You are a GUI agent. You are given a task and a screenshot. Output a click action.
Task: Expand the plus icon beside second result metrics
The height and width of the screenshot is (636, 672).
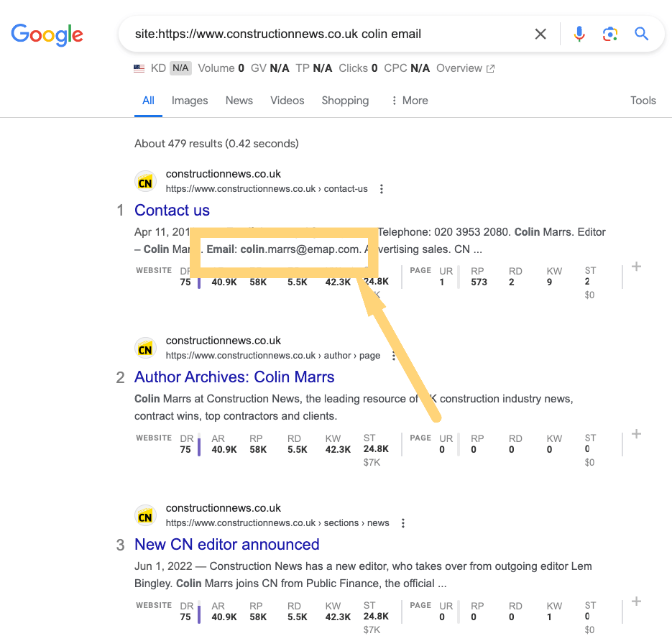point(636,434)
